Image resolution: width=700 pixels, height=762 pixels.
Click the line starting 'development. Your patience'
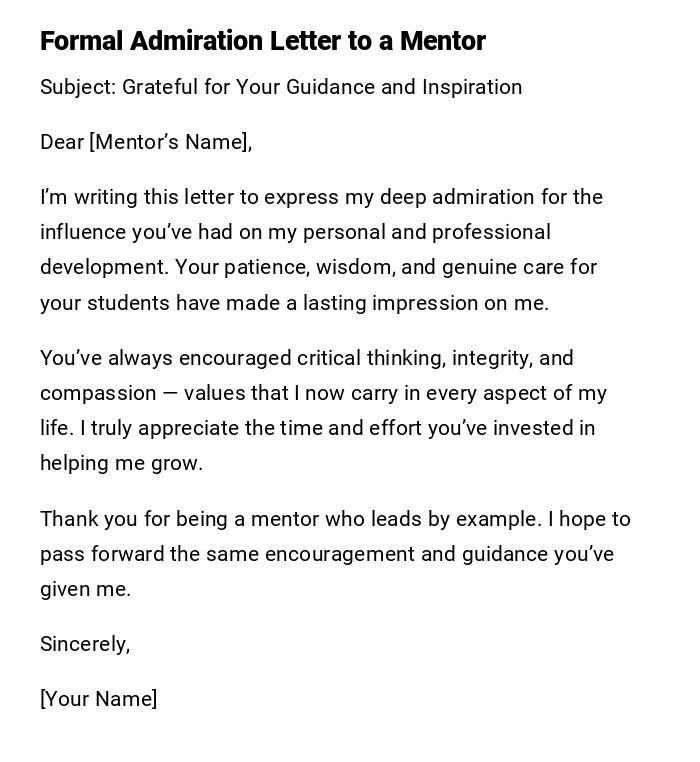tap(318, 267)
